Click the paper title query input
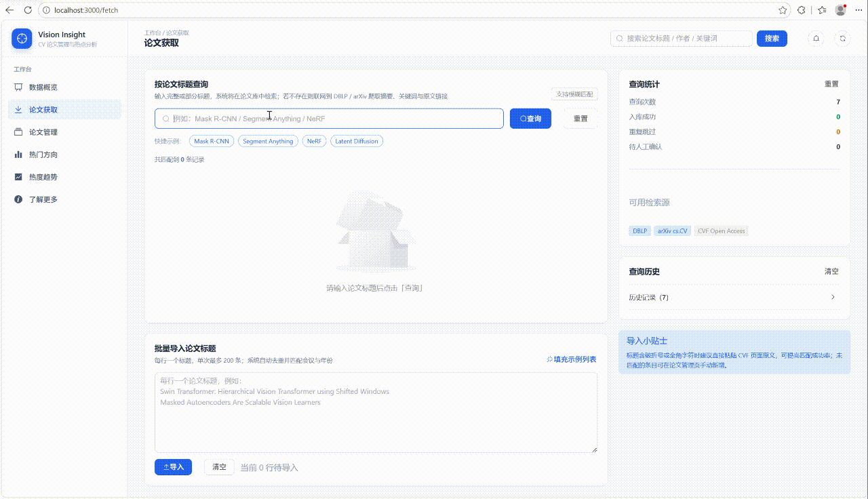Screen dimensions: 868x499 pyautogui.click(x=329, y=119)
